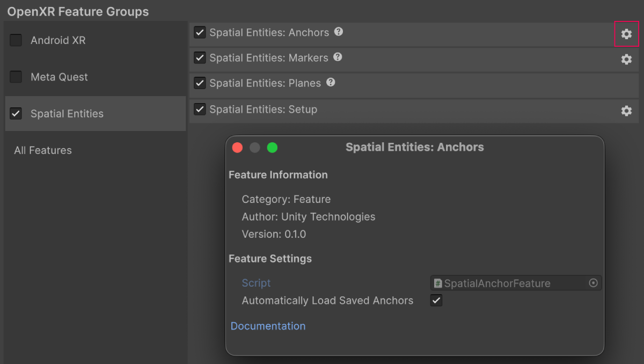This screenshot has height=364, width=644.
Task: Disable Spatial Entities: Planes feature
Action: [200, 83]
